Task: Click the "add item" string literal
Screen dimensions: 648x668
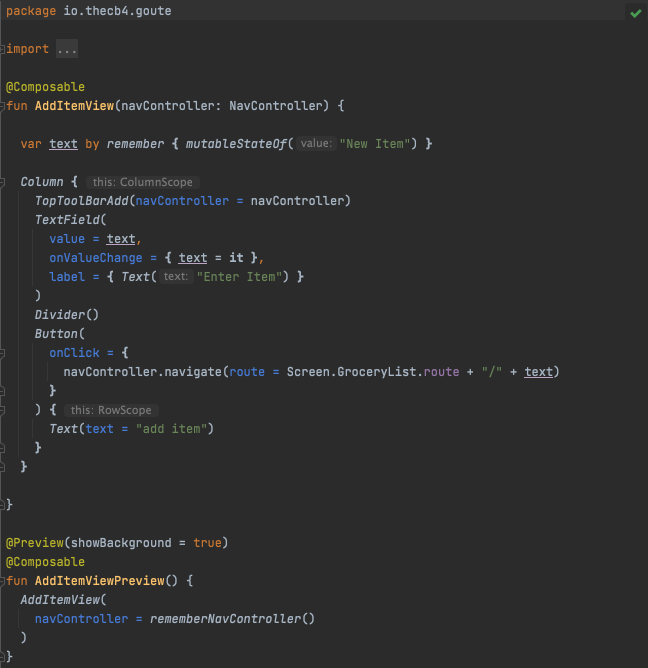Action: [171, 429]
